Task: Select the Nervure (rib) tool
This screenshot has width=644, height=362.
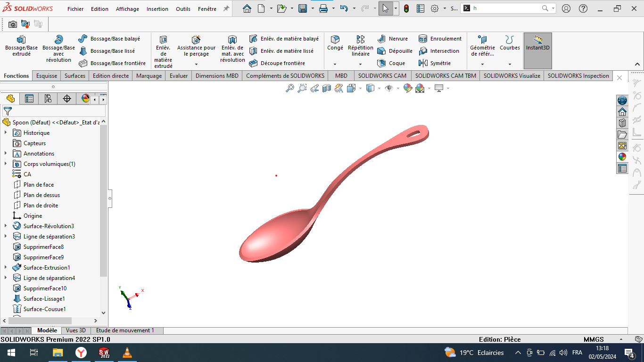Action: (x=394, y=39)
